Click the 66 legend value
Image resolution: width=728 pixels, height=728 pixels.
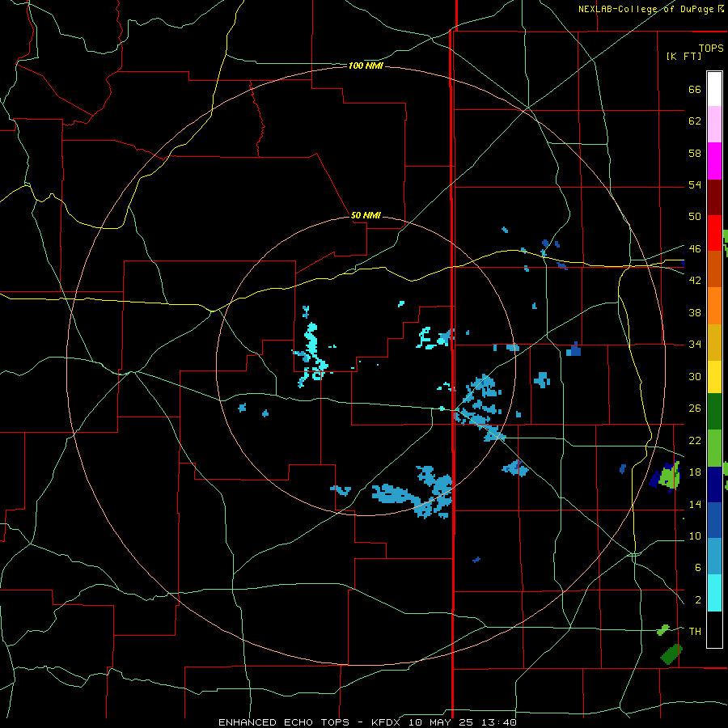[695, 90]
